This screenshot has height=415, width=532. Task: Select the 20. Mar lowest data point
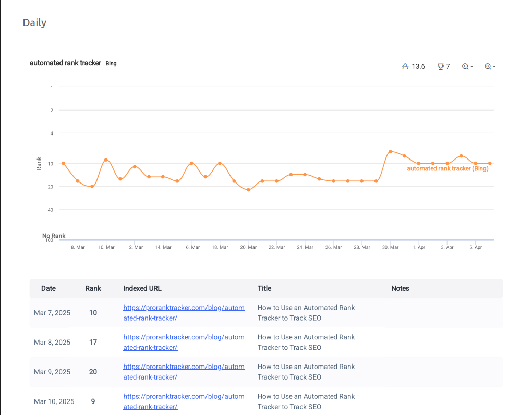248,190
